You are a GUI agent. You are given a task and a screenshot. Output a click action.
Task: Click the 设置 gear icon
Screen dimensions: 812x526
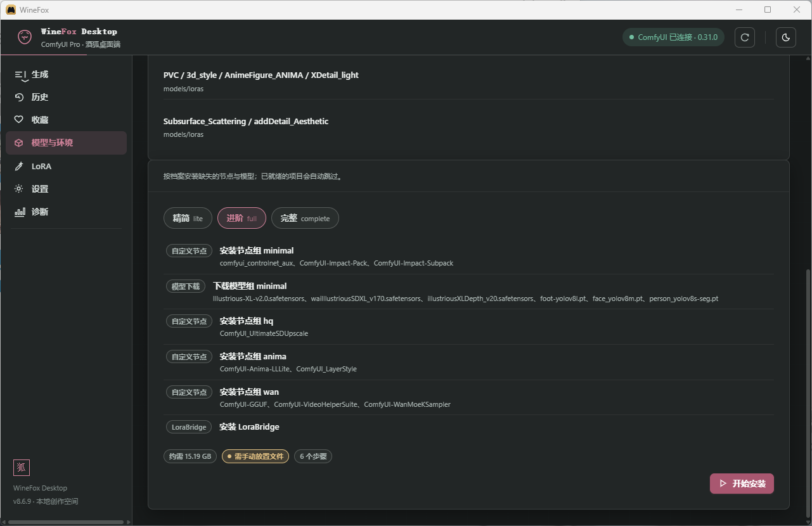pos(19,189)
